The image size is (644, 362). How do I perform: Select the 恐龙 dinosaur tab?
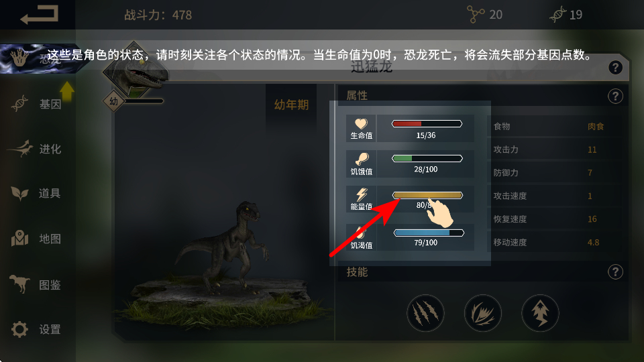[x=39, y=59]
